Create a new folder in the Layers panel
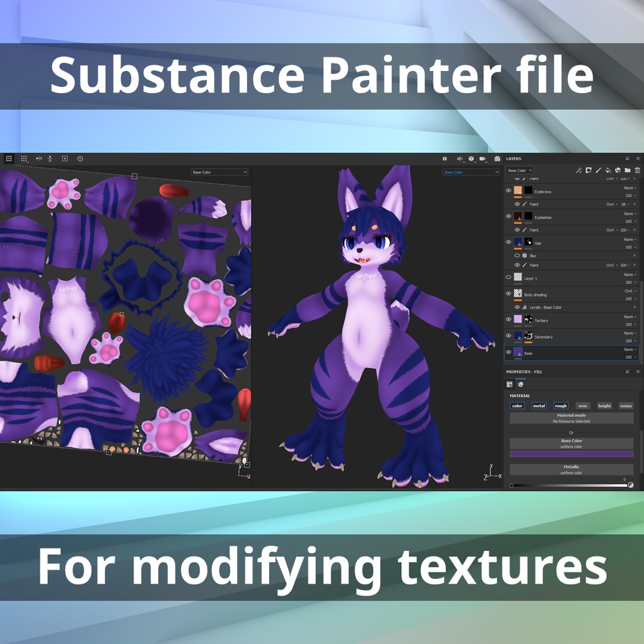 [x=627, y=171]
